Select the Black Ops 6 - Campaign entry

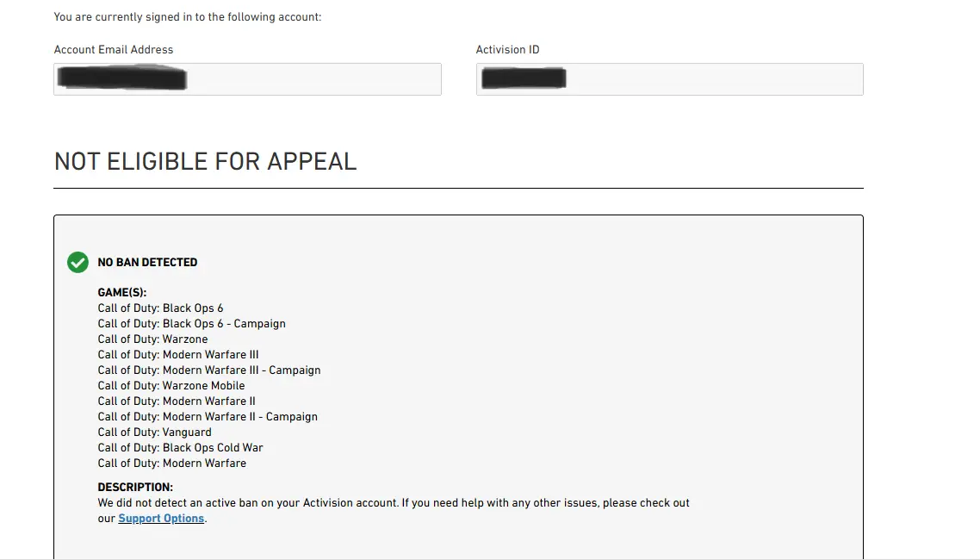coord(191,324)
